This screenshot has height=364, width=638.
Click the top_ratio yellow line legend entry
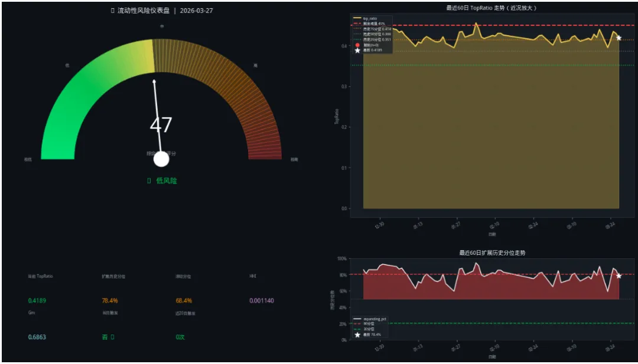[366, 19]
